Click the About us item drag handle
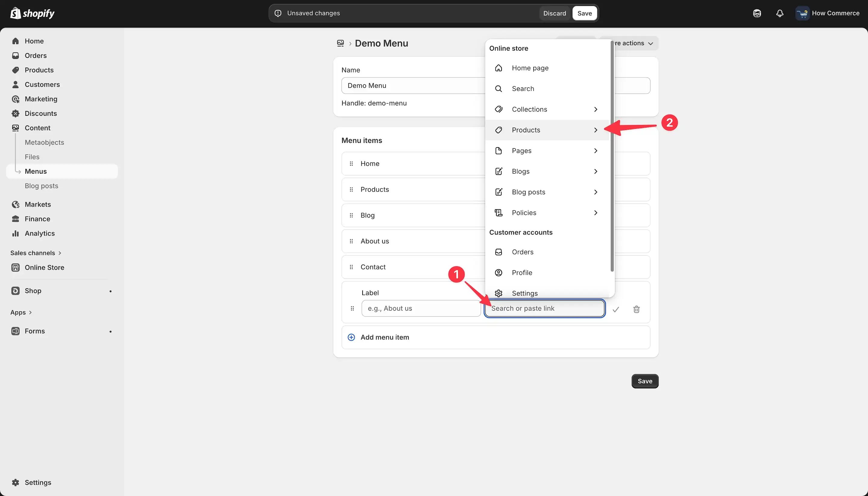Viewport: 868px width, 496px height. (351, 241)
